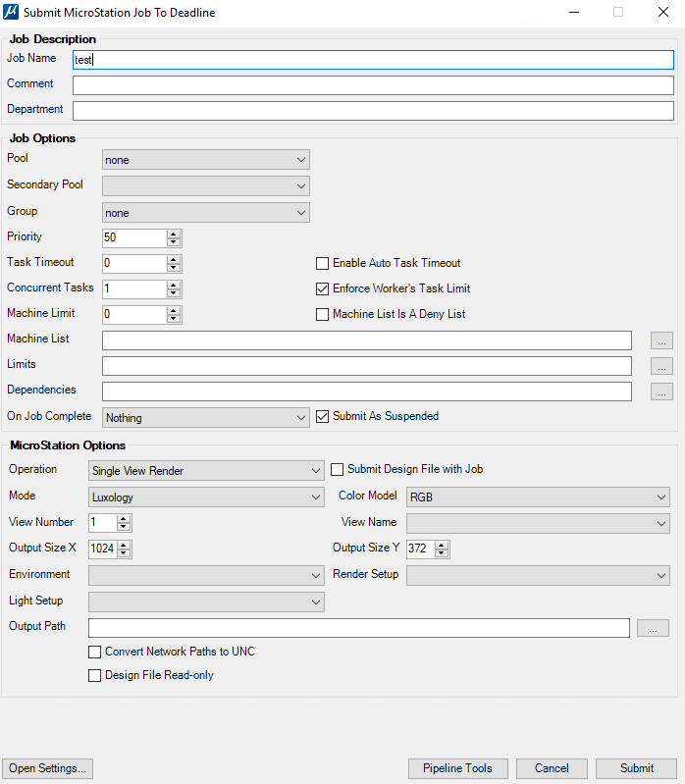The image size is (685, 784).
Task: Open the Environment dropdown
Action: 206,576
